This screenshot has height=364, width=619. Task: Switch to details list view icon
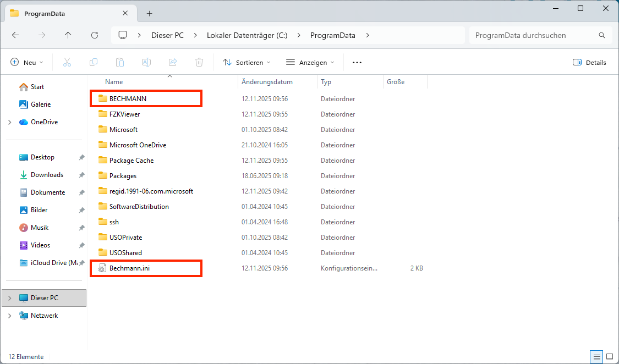[596, 357]
